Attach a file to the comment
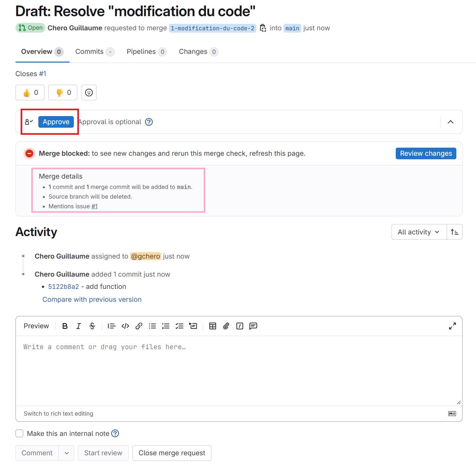Image resolution: width=476 pixels, height=473 pixels. point(226,326)
